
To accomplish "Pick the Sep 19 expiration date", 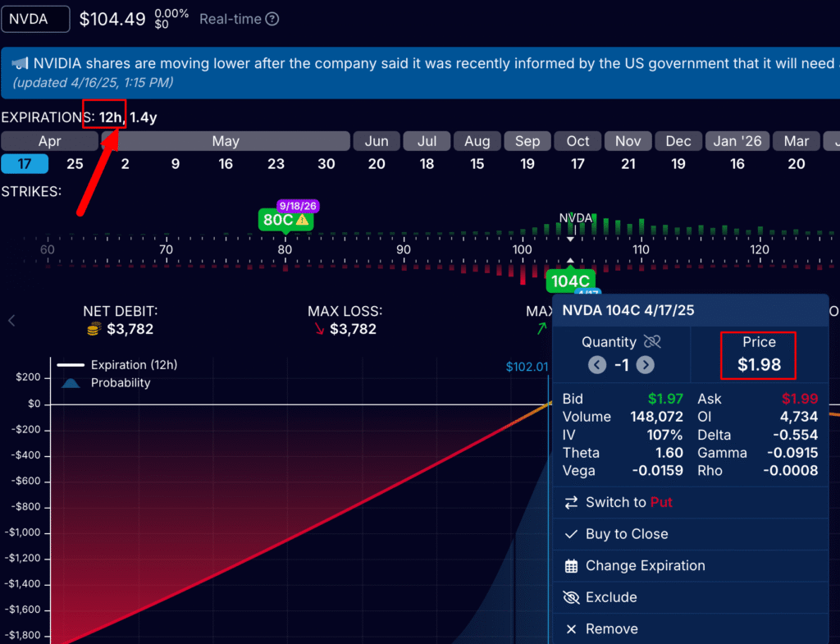I will click(527, 163).
